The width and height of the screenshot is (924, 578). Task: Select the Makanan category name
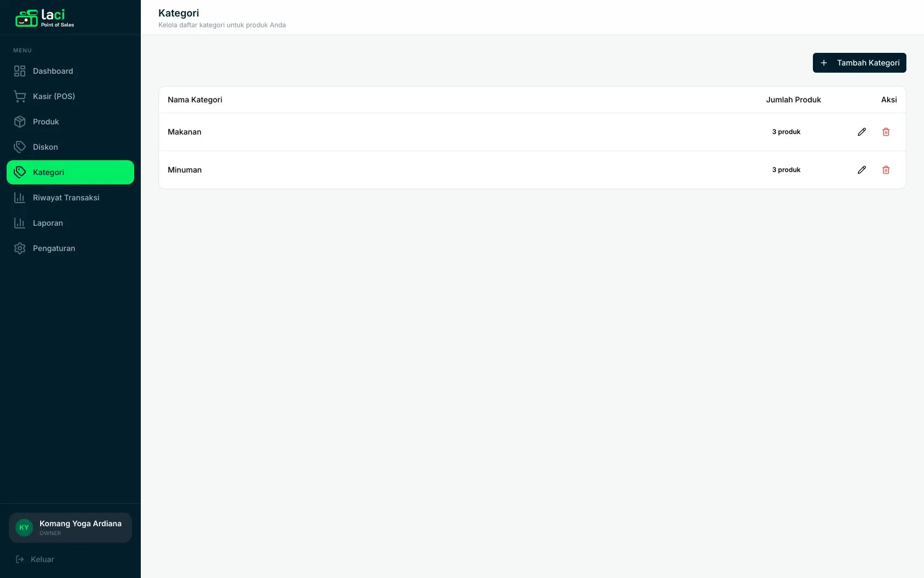[184, 132]
